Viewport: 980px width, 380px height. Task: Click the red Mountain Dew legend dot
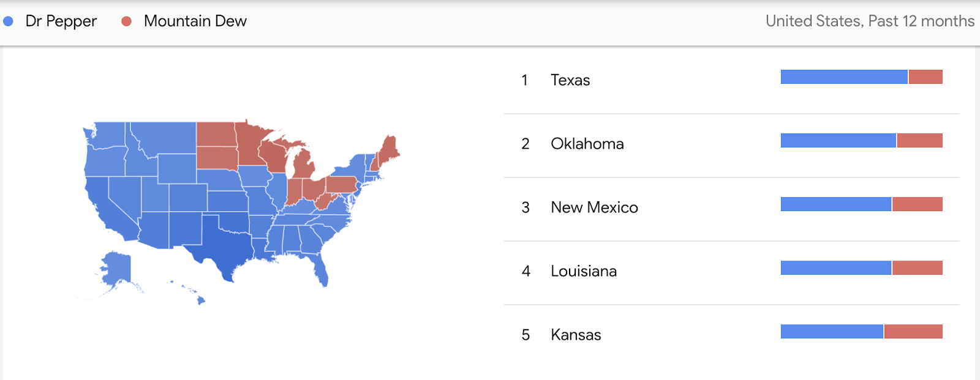click(127, 21)
